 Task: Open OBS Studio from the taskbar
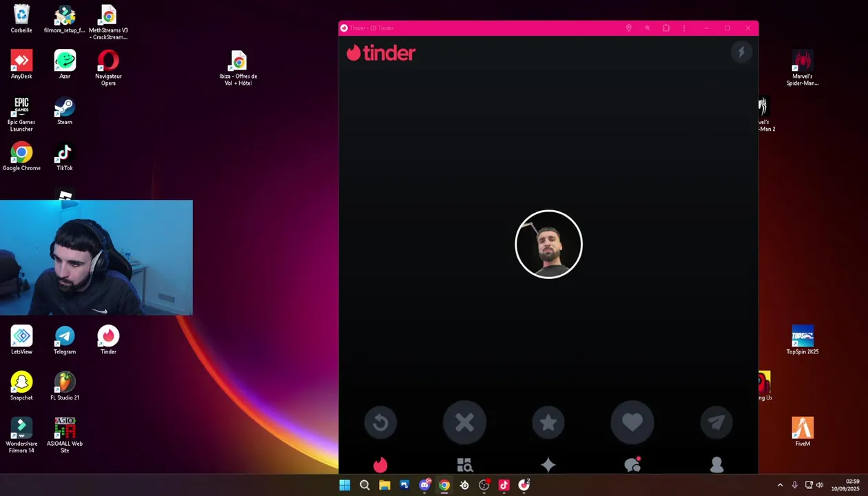(x=484, y=485)
